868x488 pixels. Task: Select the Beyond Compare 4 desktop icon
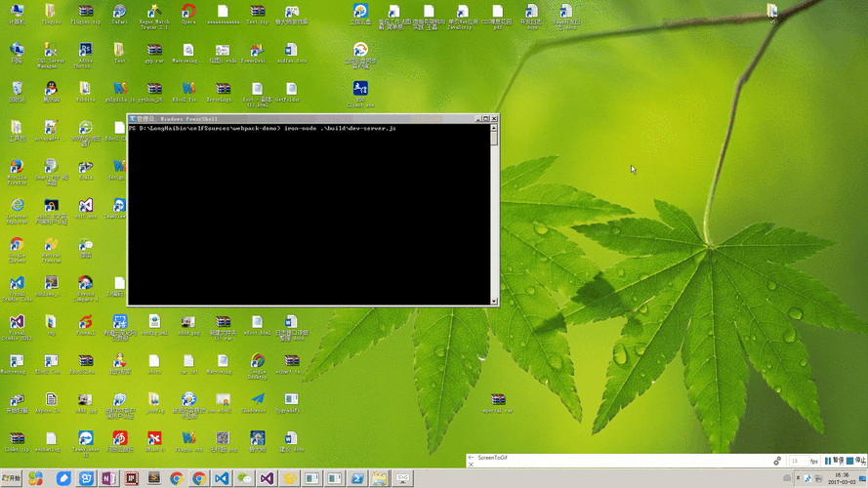(x=85, y=284)
